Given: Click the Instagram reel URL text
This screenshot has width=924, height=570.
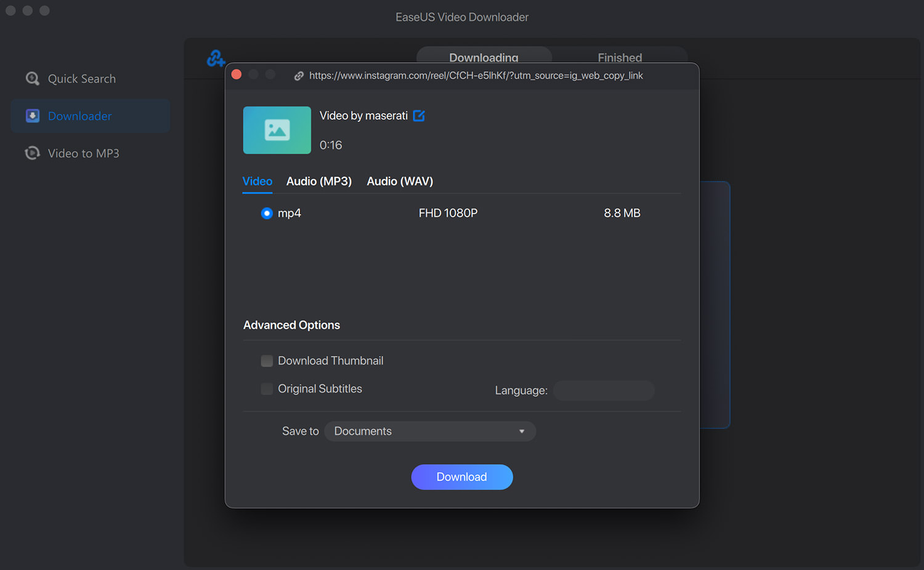Looking at the screenshot, I should click(x=476, y=76).
